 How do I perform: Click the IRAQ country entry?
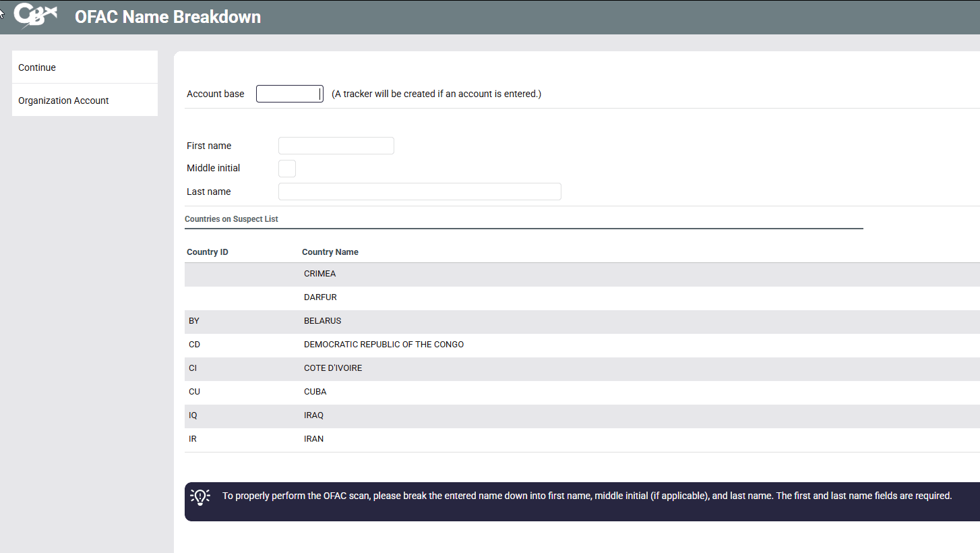313,415
